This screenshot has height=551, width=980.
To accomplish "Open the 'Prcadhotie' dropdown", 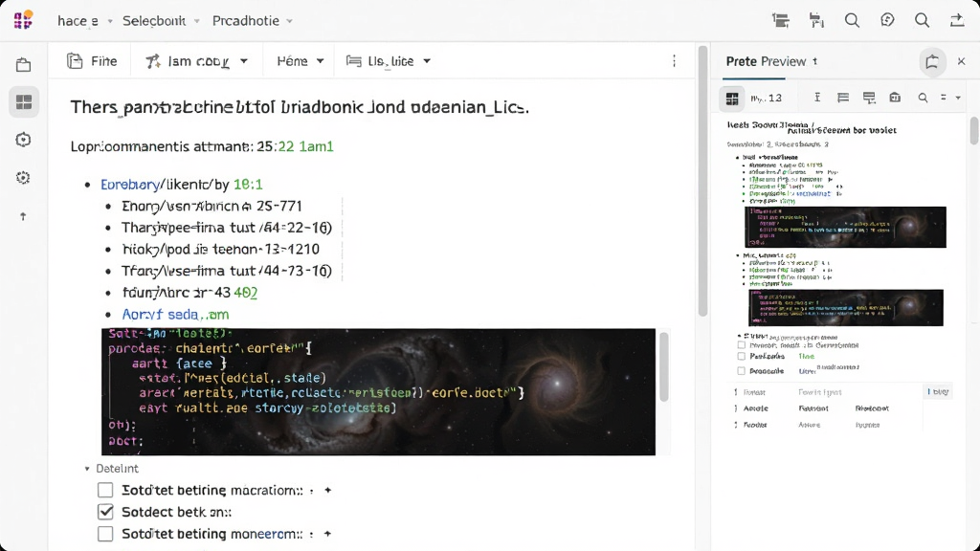I will pos(253,21).
